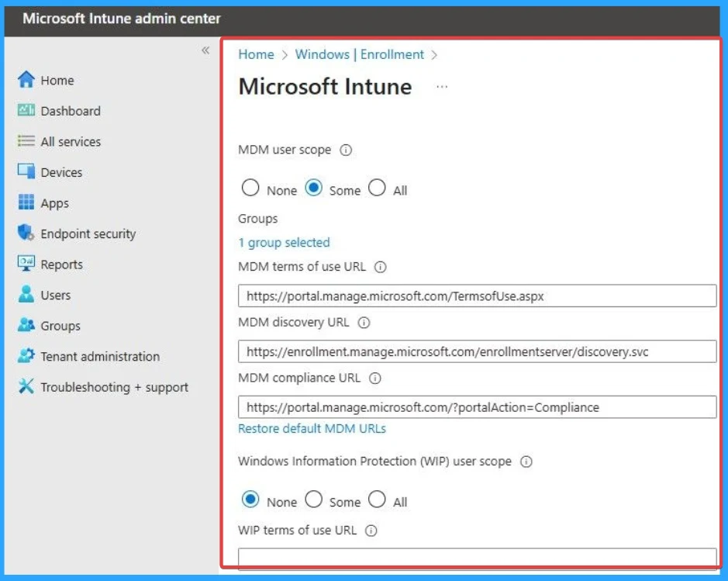The height and width of the screenshot is (581, 728).
Task: Open the 1 group selected link
Action: [x=284, y=243]
